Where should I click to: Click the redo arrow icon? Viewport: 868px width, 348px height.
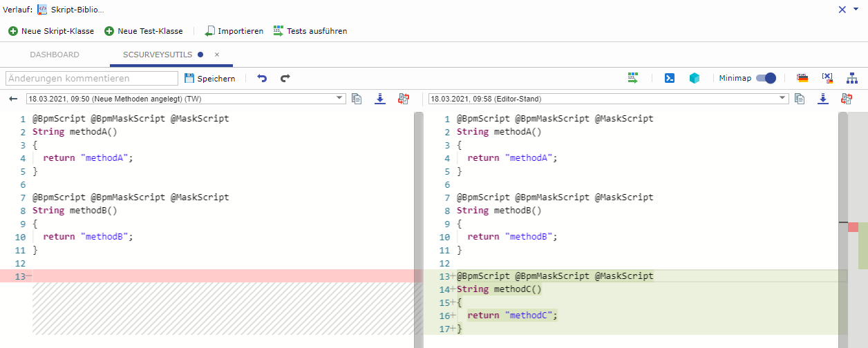pos(285,79)
